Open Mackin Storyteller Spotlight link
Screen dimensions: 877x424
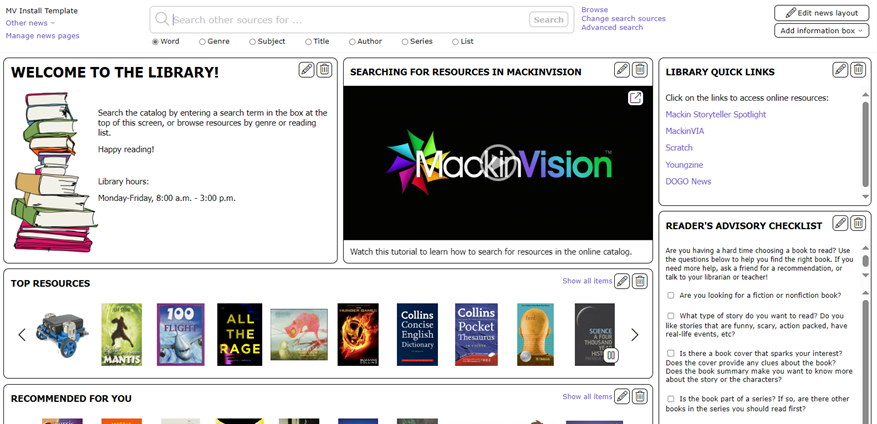tap(715, 114)
